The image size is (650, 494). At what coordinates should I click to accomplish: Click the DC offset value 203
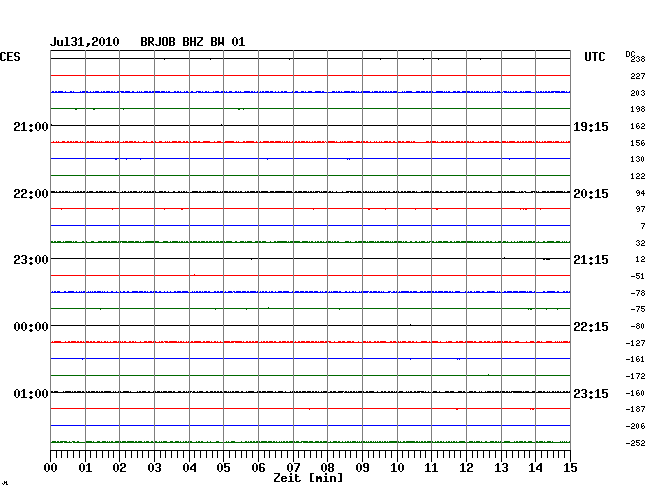(x=638, y=93)
